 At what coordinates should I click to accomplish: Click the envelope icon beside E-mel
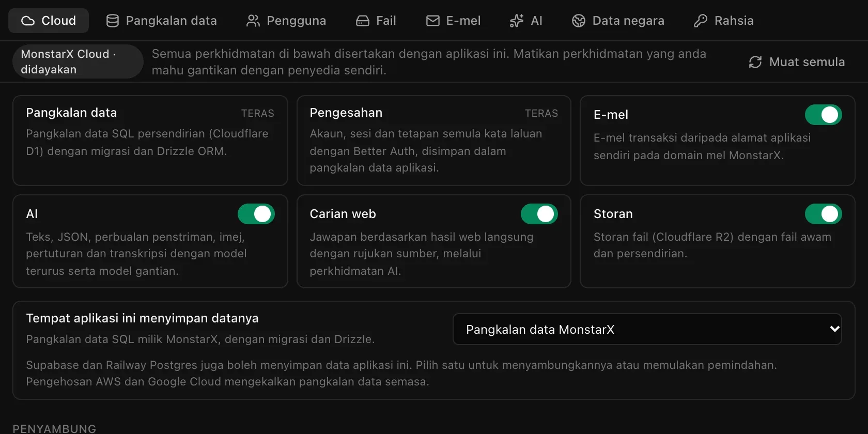tap(433, 21)
